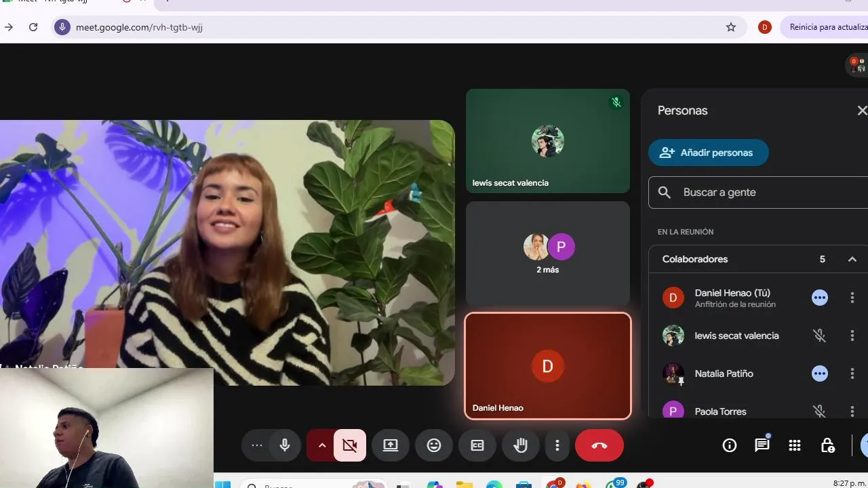The image size is (868, 488).
Task: Bookmark this page with the star icon
Action: (x=731, y=27)
